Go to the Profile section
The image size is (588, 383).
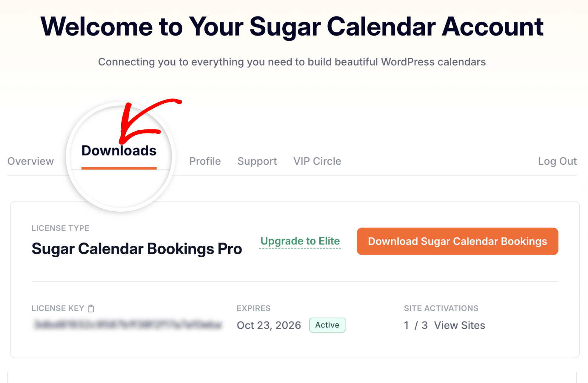pos(205,161)
